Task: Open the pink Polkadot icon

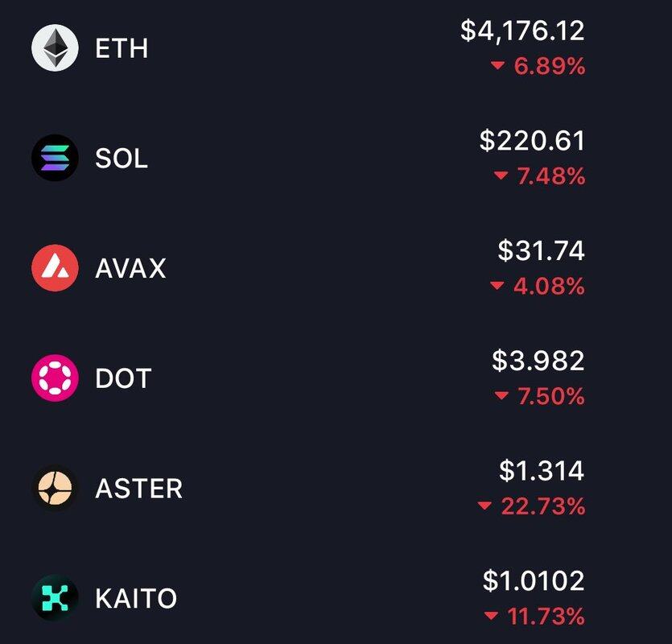Action: [x=55, y=378]
